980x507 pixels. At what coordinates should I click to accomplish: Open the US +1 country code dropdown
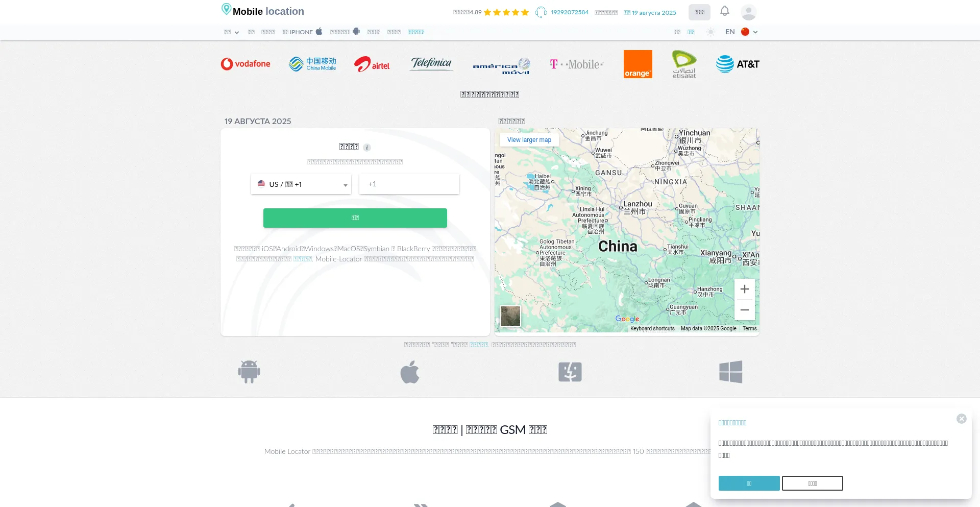point(301,184)
